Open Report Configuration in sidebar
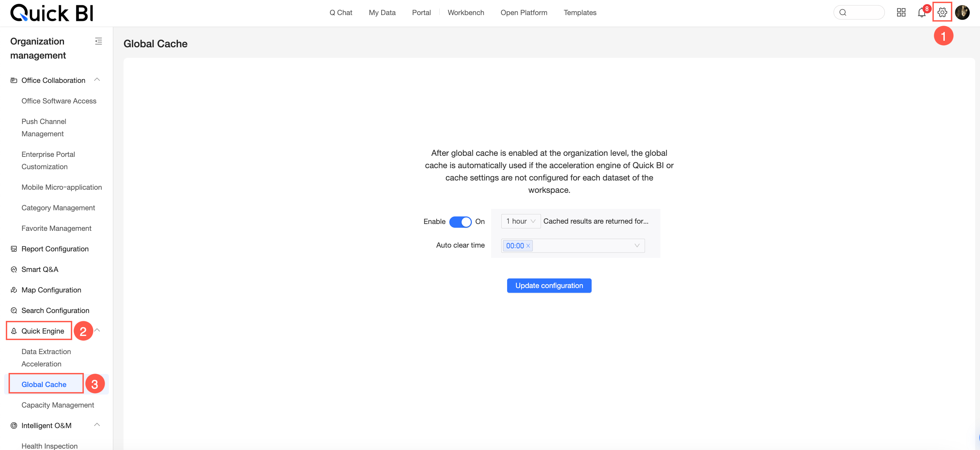Viewport: 980px width, 450px height. pos(55,249)
